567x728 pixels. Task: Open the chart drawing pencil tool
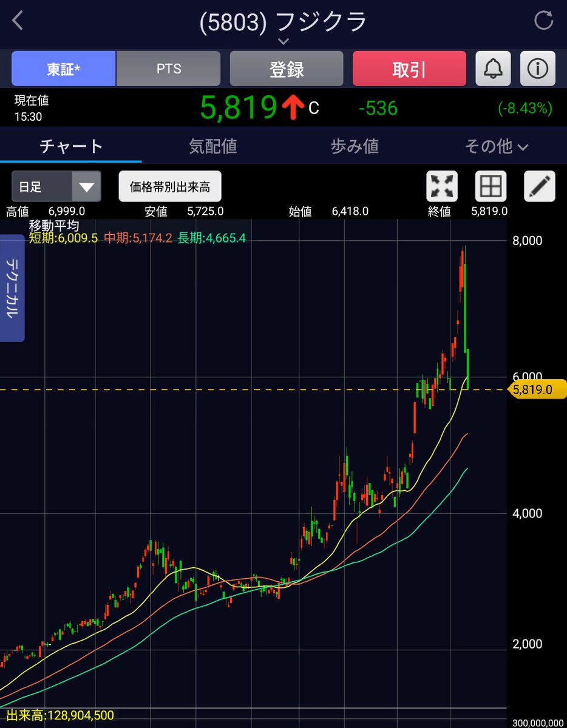click(x=540, y=186)
